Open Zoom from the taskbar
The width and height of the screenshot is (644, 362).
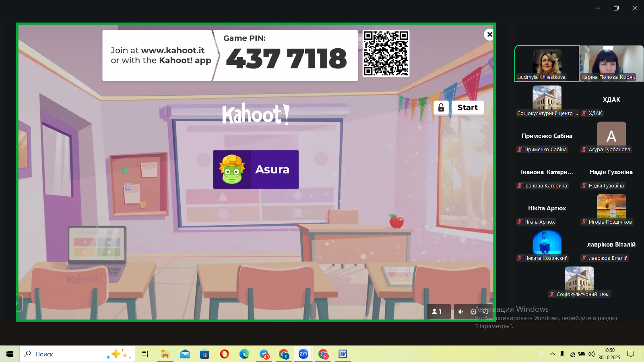(303, 354)
